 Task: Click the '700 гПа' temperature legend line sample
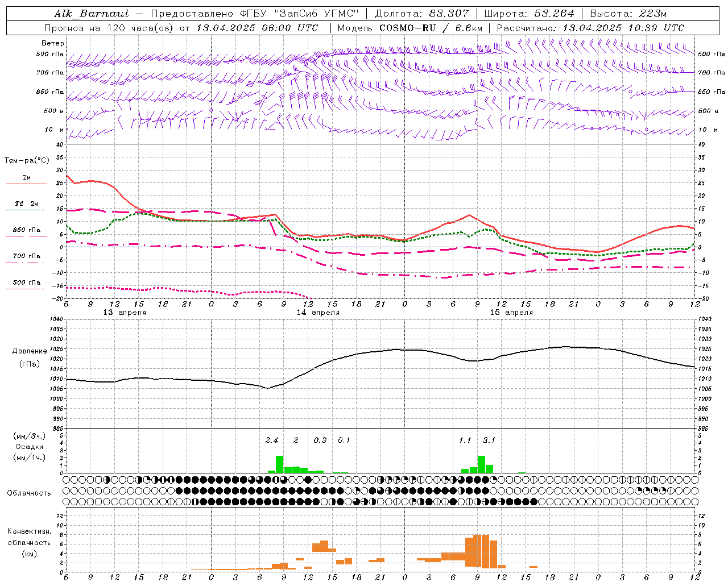point(26,263)
